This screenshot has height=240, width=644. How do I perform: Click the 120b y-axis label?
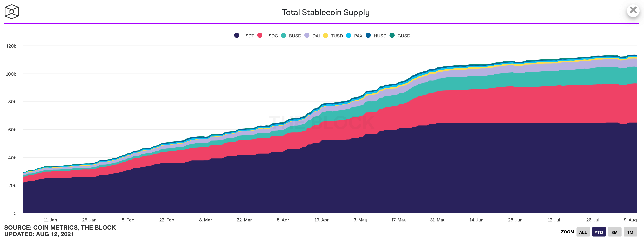(11, 46)
